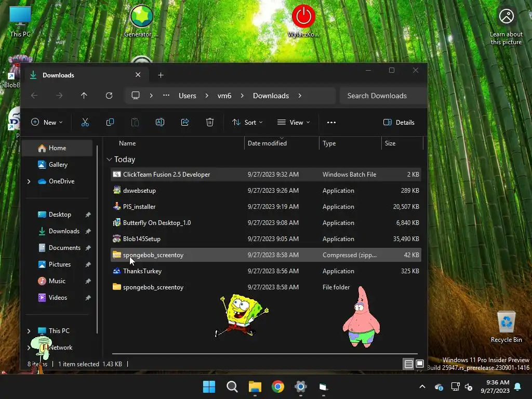Image resolution: width=532 pixels, height=399 pixels.
Task: Open Pictures quick access folder
Action: point(59,264)
